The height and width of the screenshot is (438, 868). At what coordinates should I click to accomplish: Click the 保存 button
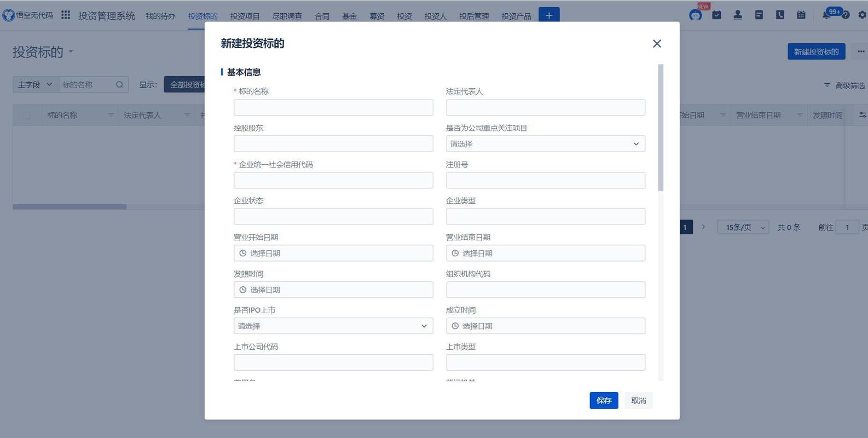(604, 401)
